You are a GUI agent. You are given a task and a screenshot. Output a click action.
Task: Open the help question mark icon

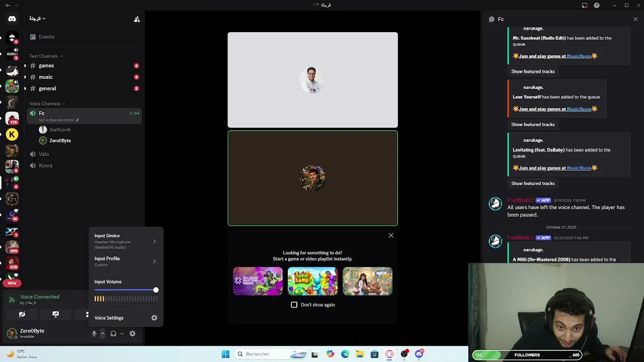tap(597, 6)
